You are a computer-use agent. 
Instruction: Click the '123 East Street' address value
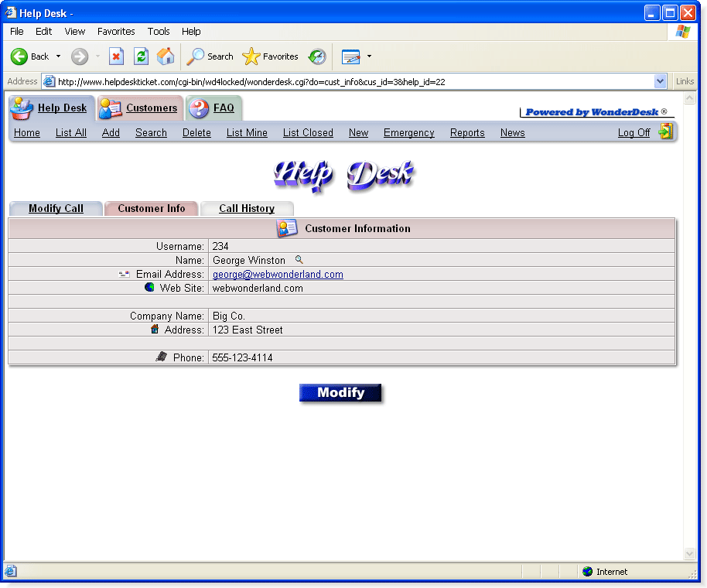(248, 330)
